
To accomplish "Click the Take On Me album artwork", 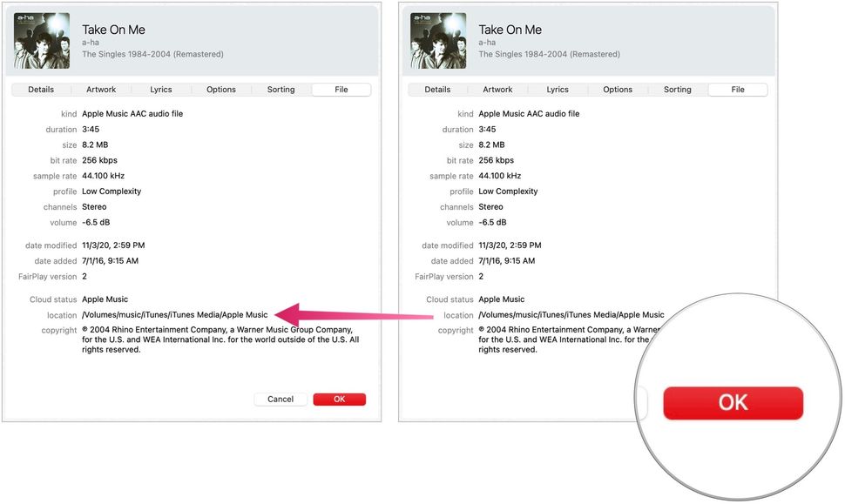I will (43, 39).
